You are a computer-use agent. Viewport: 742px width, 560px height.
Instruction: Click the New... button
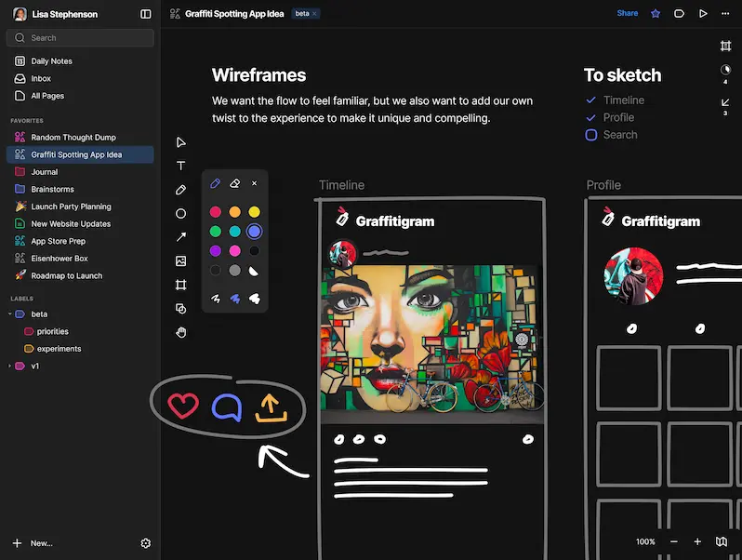[x=33, y=543]
